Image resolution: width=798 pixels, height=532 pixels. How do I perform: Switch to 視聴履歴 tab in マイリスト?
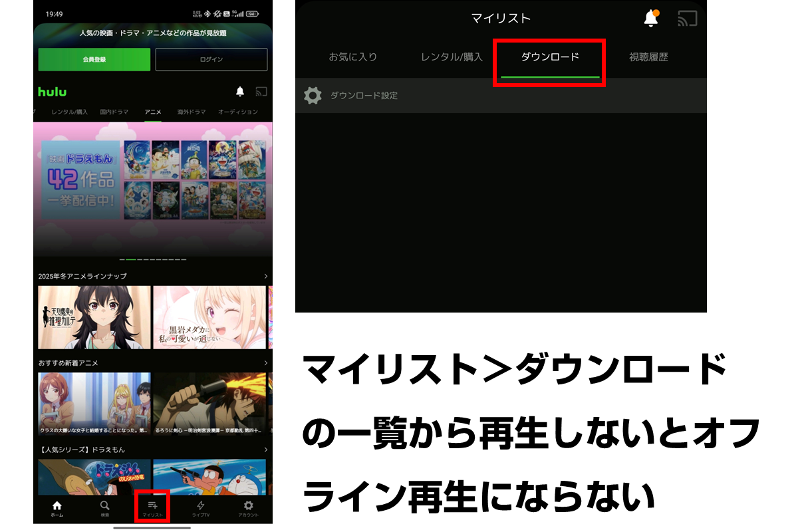648,57
